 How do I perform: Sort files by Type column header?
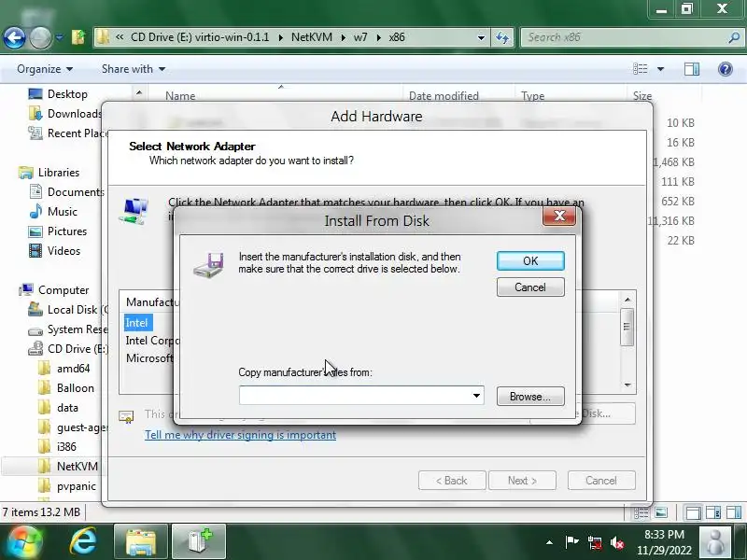532,96
